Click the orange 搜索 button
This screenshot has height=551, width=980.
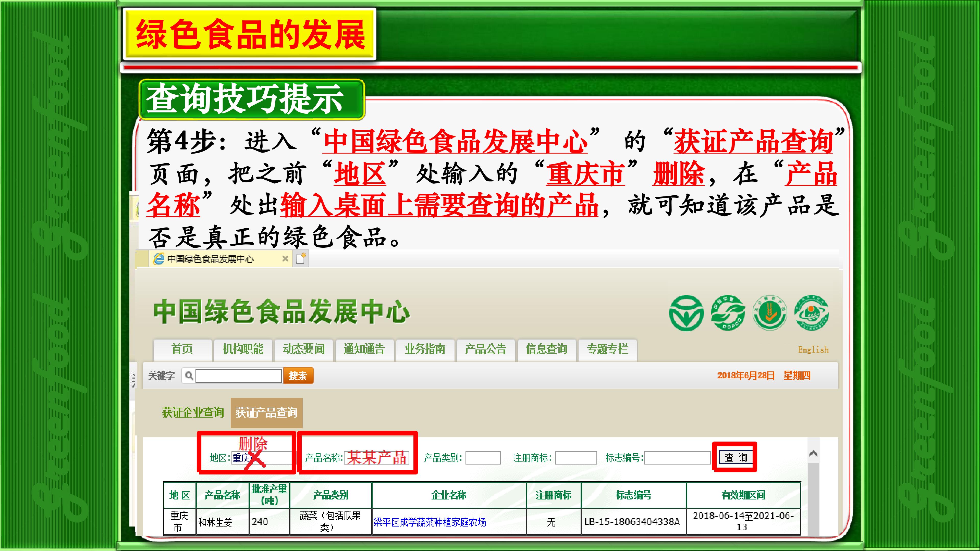298,376
